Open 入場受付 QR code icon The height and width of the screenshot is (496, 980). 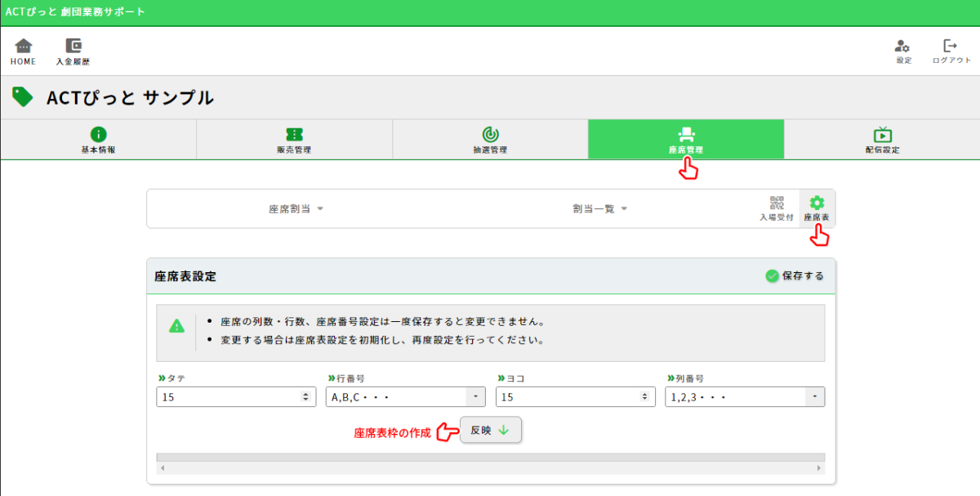click(x=776, y=203)
